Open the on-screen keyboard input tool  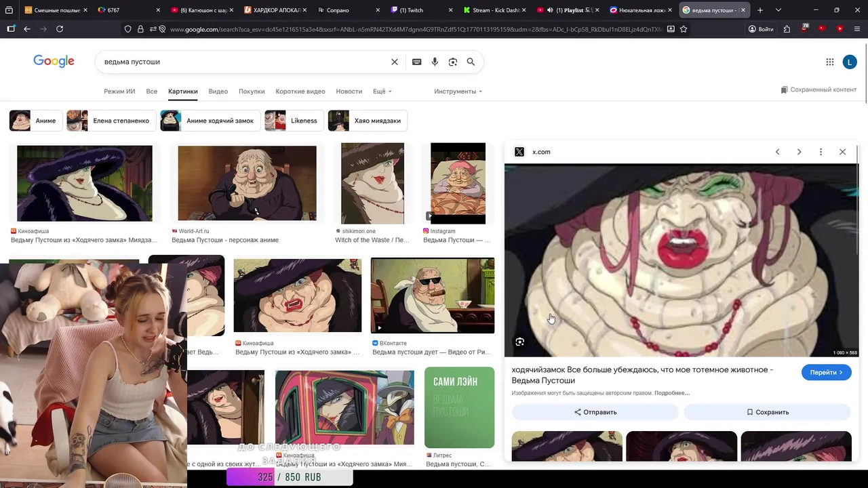[x=416, y=62]
